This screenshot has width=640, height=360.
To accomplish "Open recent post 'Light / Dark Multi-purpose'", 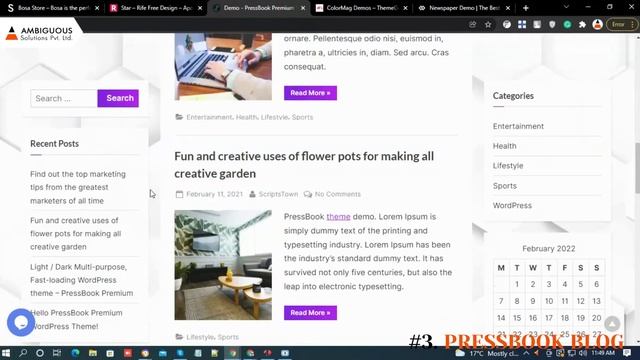I will pos(82,280).
